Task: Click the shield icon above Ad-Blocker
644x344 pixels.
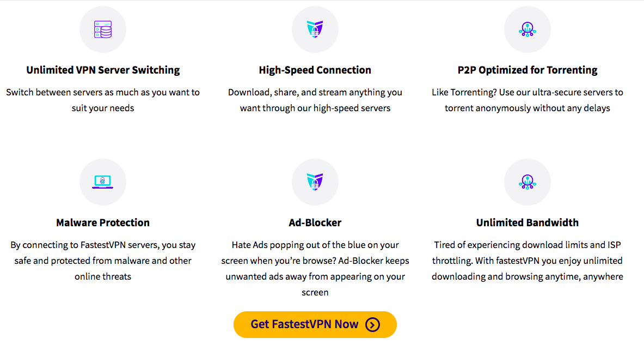Action: point(315,182)
